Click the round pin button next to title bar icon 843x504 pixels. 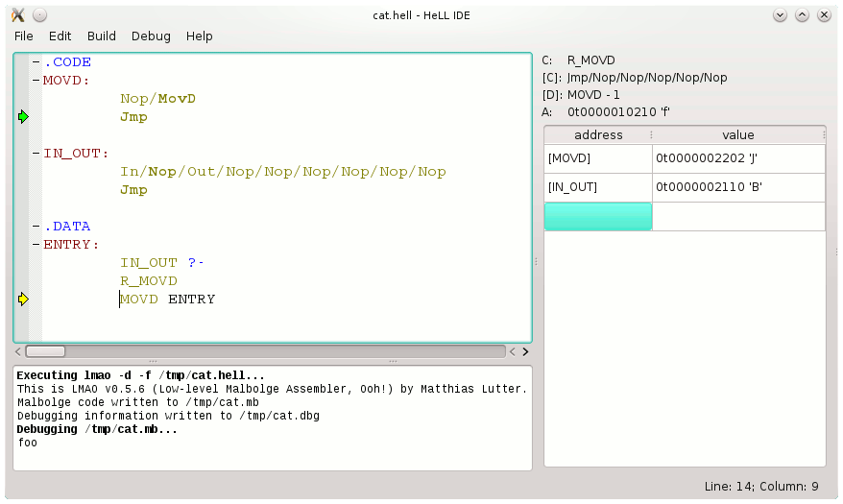39,15
